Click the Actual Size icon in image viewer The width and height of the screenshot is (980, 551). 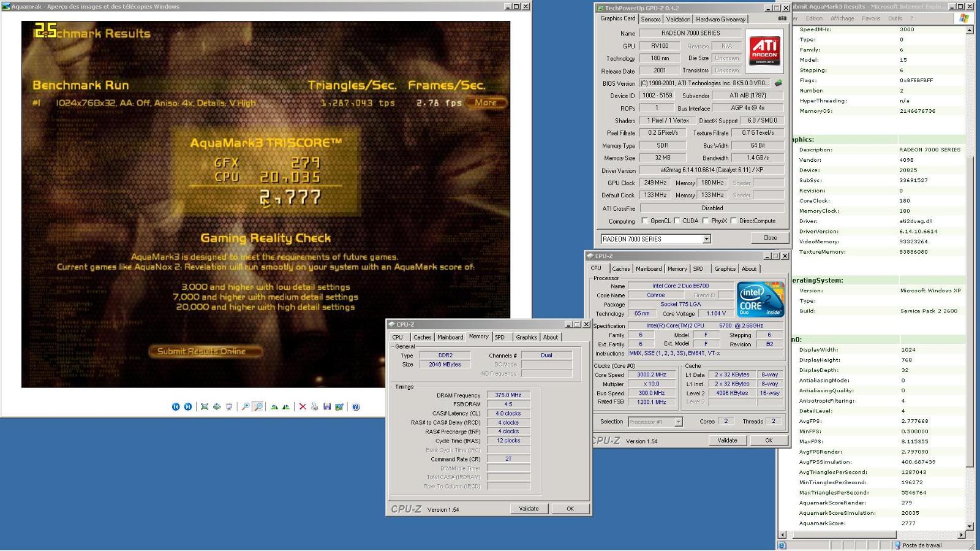(x=217, y=406)
